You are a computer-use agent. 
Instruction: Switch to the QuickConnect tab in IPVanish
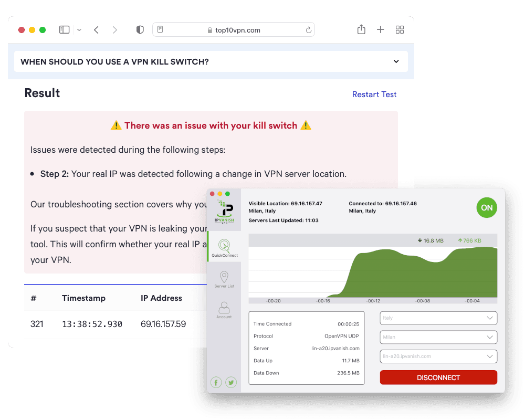[x=224, y=248]
